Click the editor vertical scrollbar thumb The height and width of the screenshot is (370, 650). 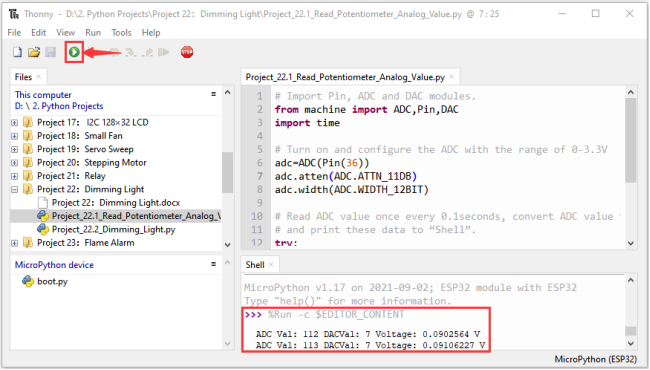[631, 140]
